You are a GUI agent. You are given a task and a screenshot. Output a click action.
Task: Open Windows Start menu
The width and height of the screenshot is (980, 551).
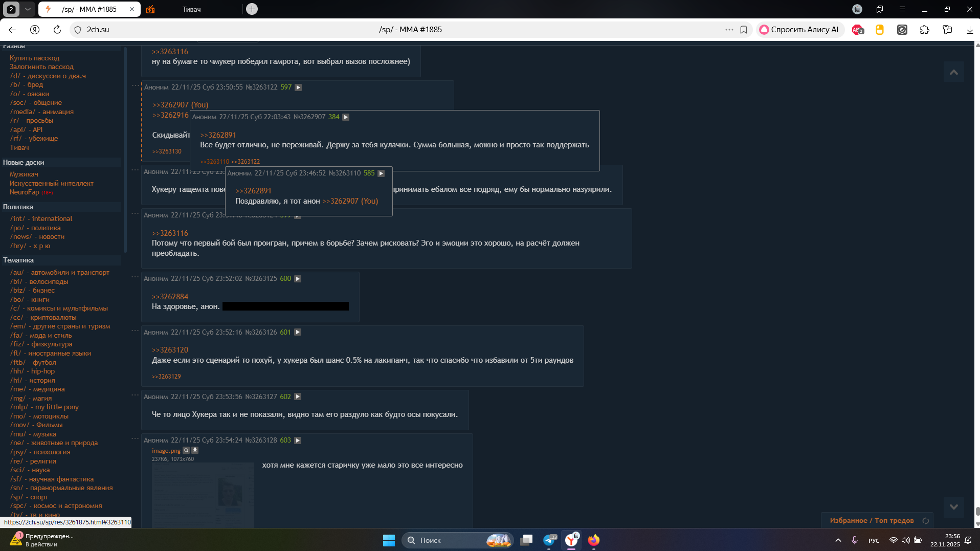[389, 540]
